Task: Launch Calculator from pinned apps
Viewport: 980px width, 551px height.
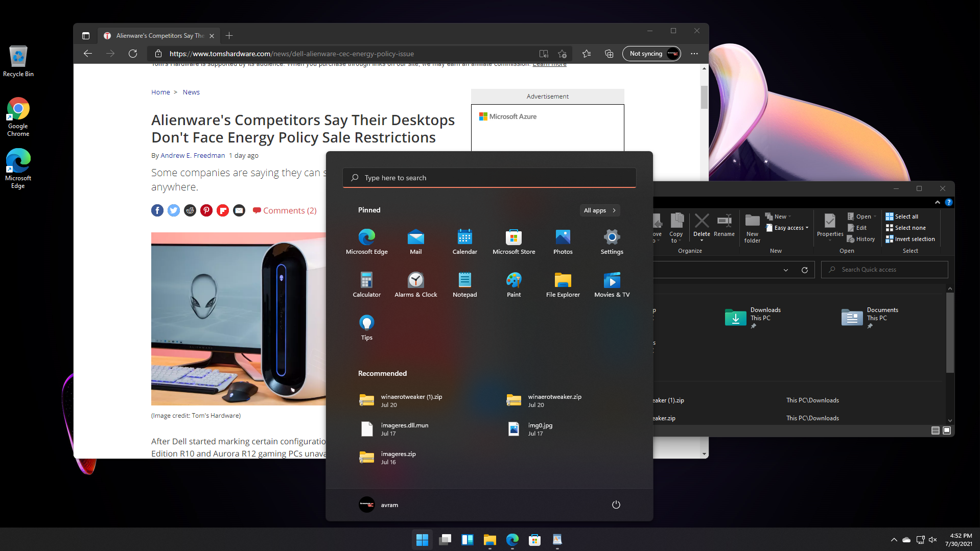Action: tap(367, 284)
